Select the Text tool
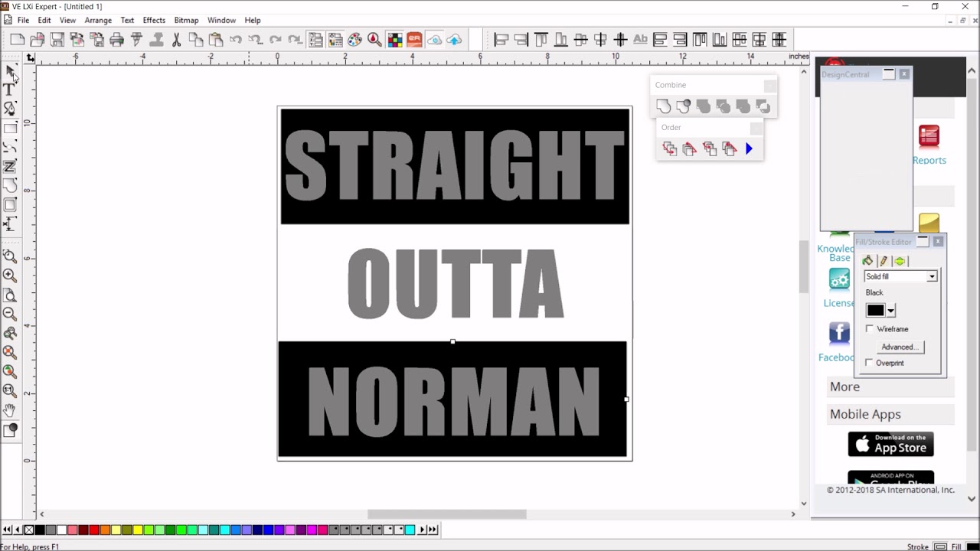 (x=10, y=90)
